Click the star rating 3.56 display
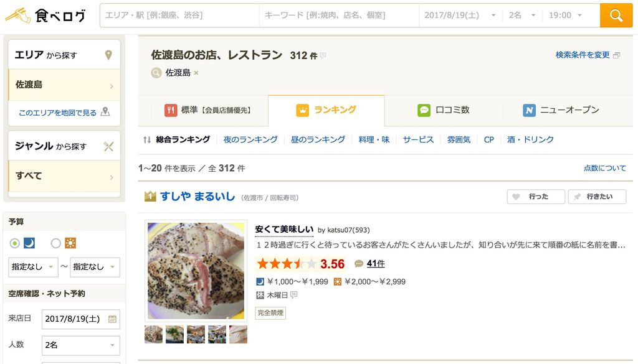 (300, 264)
